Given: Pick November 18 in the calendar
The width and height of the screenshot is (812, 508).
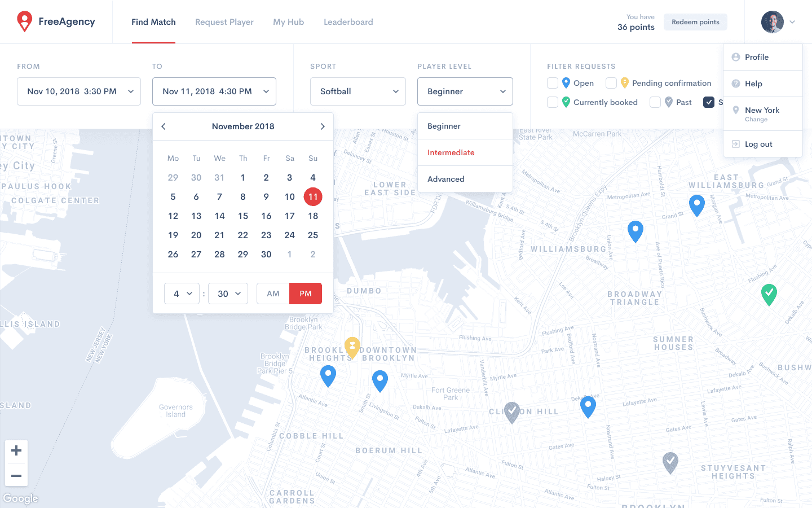Looking at the screenshot, I should [313, 216].
